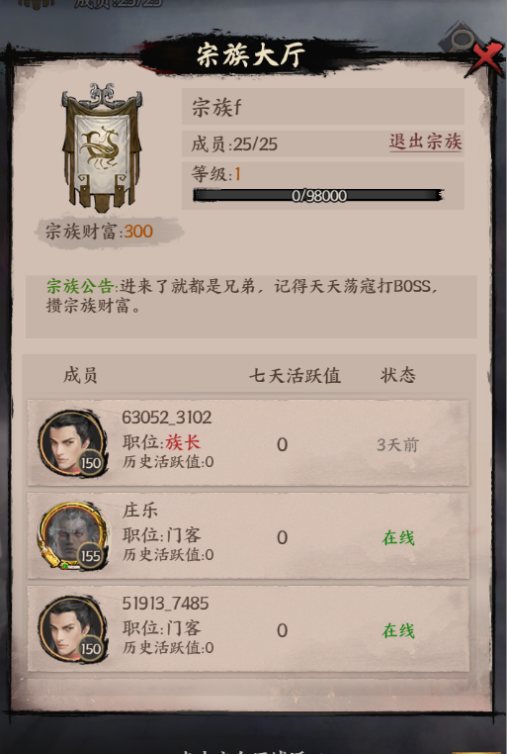Select the 63052_3102 member row
This screenshot has height=754, width=507.
click(248, 443)
